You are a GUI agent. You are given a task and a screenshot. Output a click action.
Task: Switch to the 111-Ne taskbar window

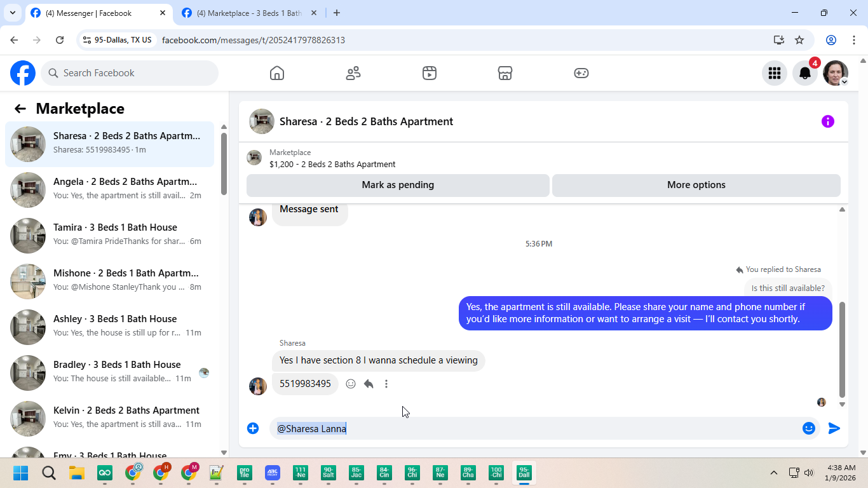click(301, 473)
